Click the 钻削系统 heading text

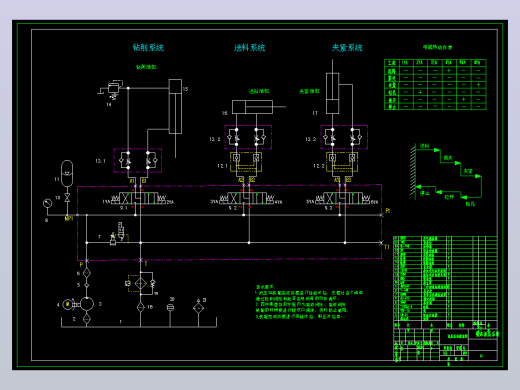148,47
